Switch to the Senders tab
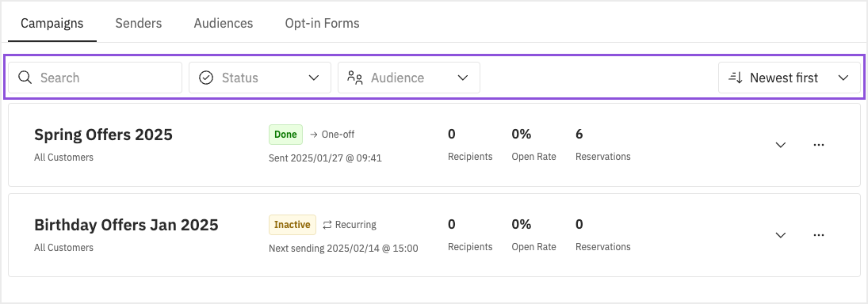868x304 pixels. point(139,23)
